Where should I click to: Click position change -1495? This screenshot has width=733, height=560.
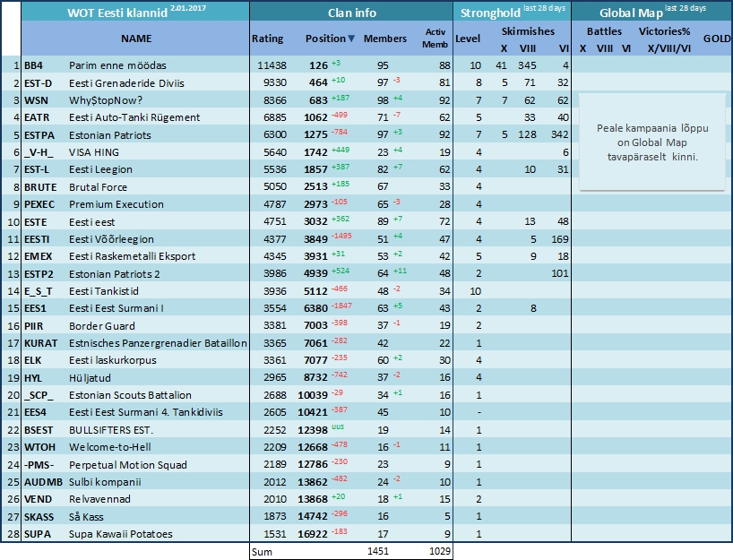point(341,236)
